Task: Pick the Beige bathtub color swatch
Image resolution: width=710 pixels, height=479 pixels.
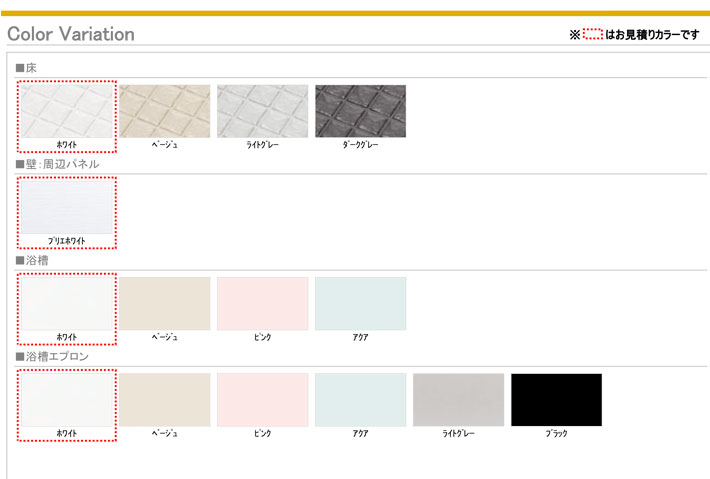Action: 165,303
